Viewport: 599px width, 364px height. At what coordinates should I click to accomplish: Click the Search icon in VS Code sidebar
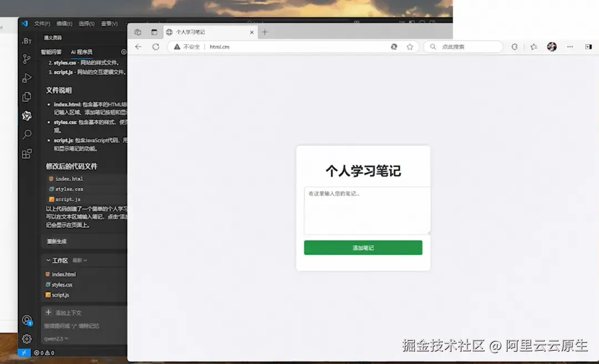[27, 134]
